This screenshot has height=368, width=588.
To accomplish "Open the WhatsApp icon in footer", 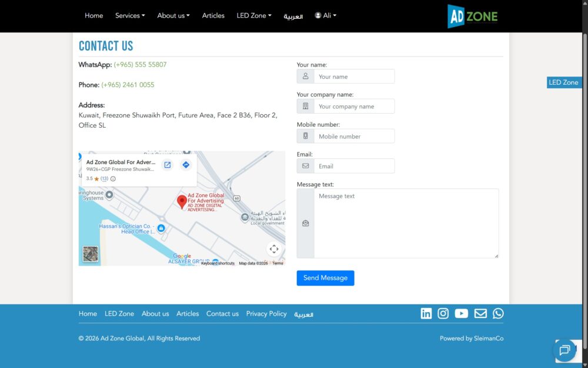I will [x=498, y=313].
